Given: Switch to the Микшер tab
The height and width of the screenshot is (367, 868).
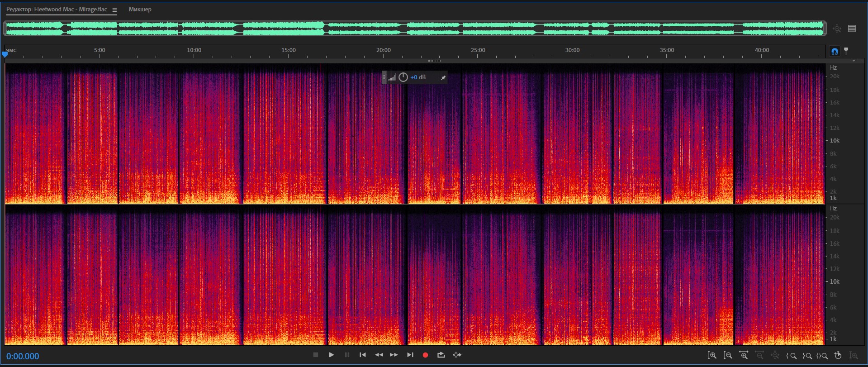Looking at the screenshot, I should (140, 10).
